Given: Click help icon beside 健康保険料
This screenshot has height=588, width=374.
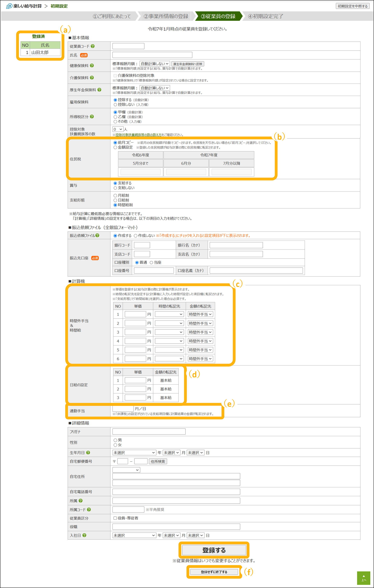Looking at the screenshot, I should point(92,66).
